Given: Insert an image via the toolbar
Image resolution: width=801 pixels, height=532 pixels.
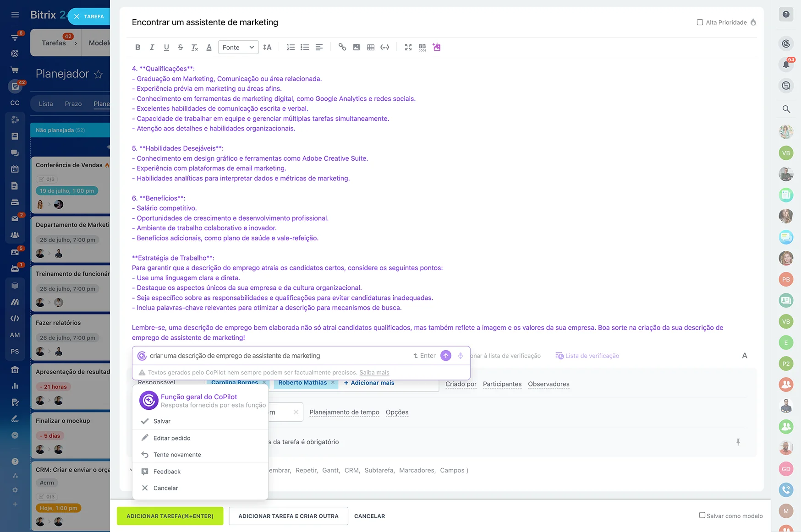Looking at the screenshot, I should pos(357,47).
